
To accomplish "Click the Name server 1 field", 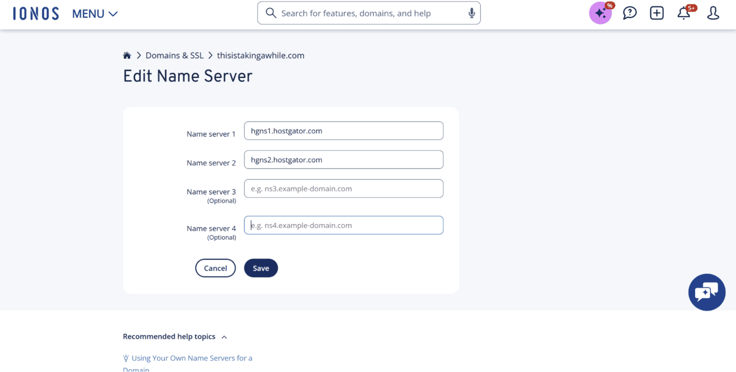I will pyautogui.click(x=344, y=131).
